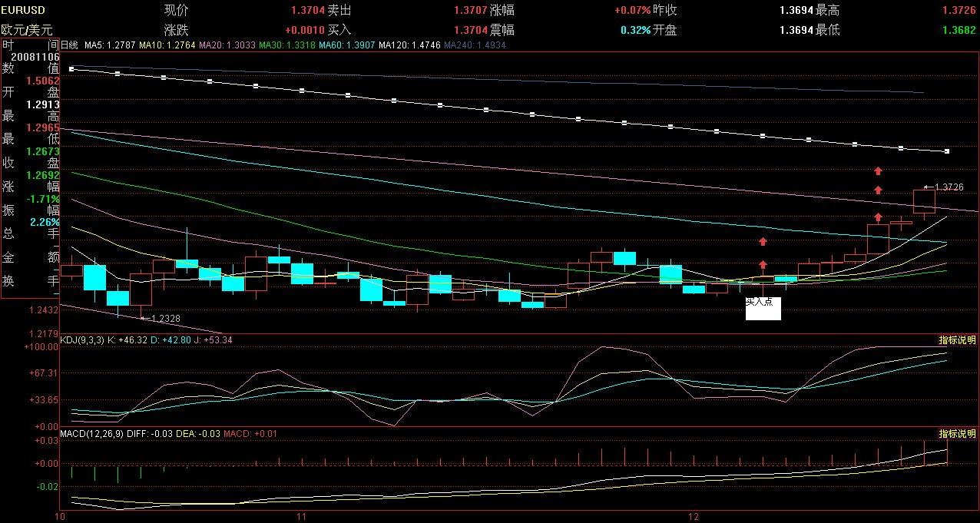Click the EURUSD symbol title
Screen dimensions: 980x523
23,10
